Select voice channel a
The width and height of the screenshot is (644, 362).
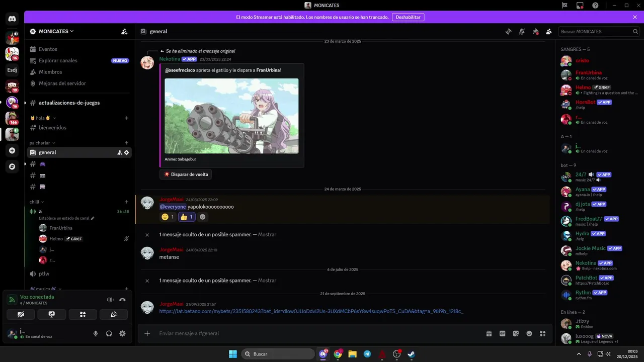click(x=79, y=211)
